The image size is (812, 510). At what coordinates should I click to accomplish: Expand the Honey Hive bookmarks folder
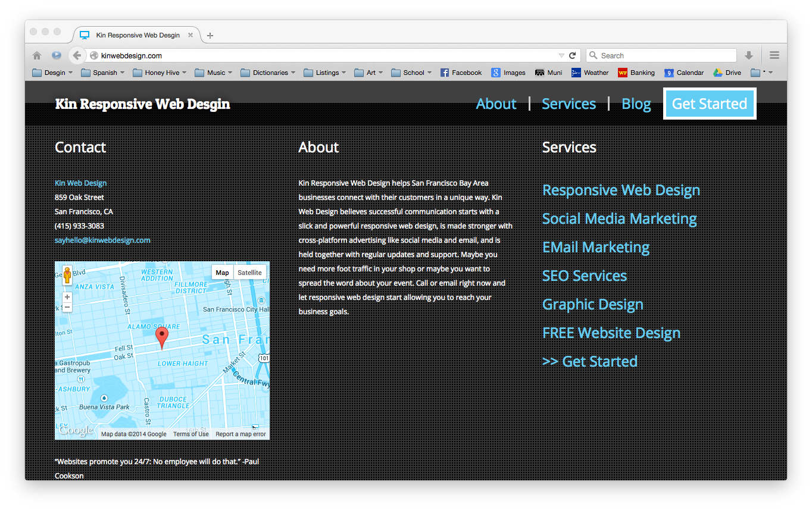point(160,73)
